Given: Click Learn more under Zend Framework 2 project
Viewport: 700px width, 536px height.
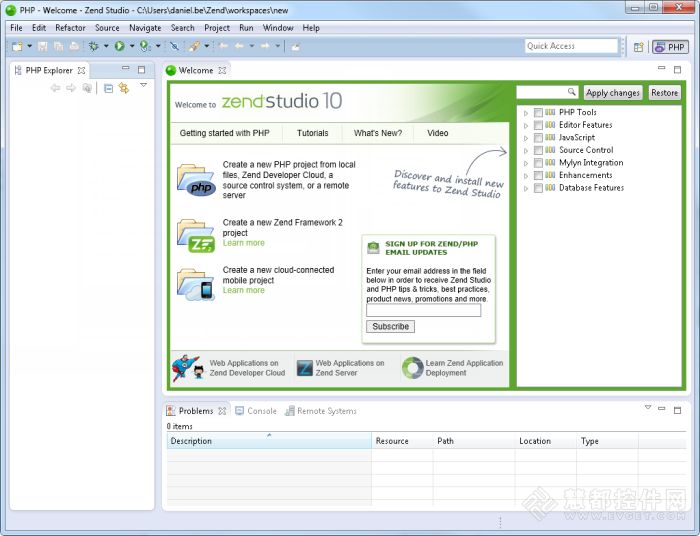Looking at the screenshot, I should tap(244, 243).
